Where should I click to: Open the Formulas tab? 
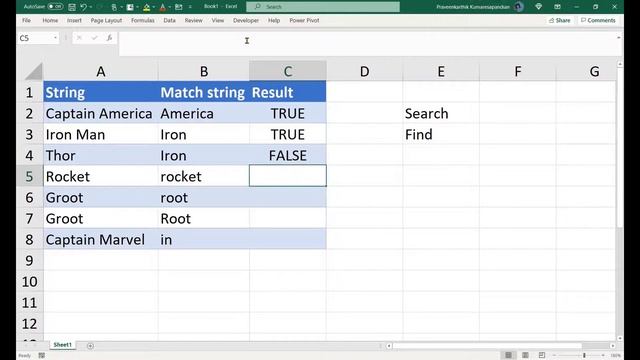click(x=143, y=20)
